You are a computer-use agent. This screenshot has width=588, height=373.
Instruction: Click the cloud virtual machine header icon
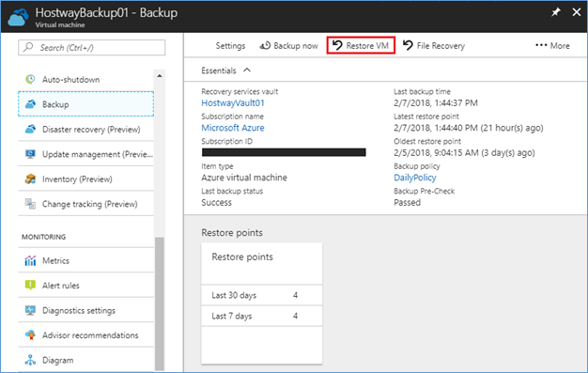point(18,18)
